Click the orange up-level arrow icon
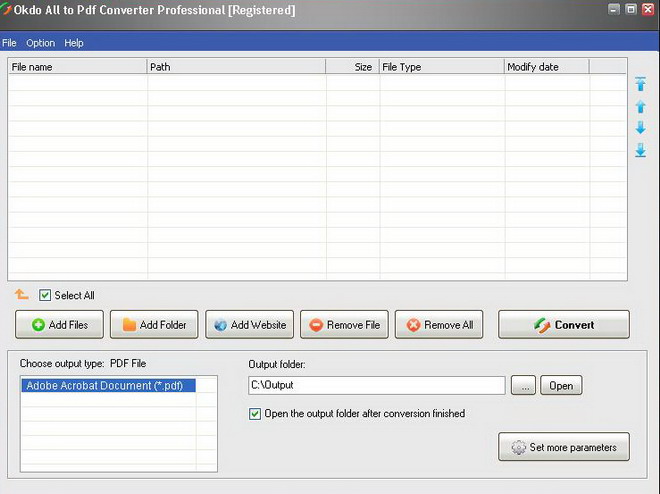 tap(21, 294)
